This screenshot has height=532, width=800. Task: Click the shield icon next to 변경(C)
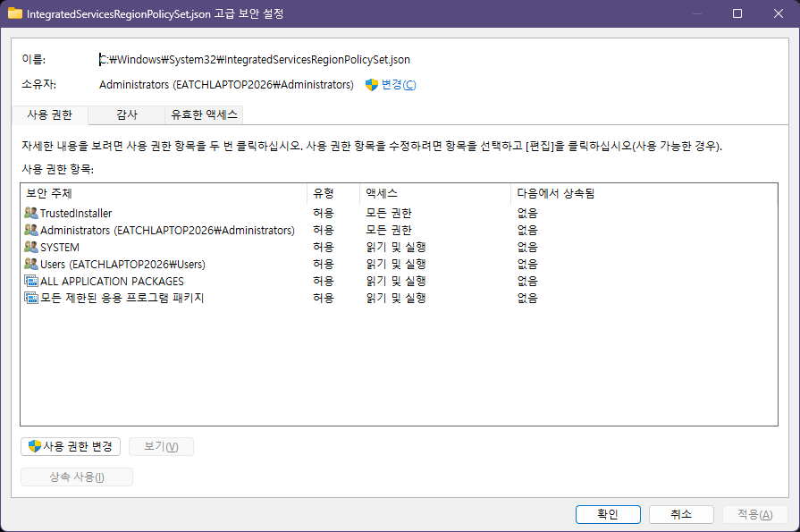point(372,85)
